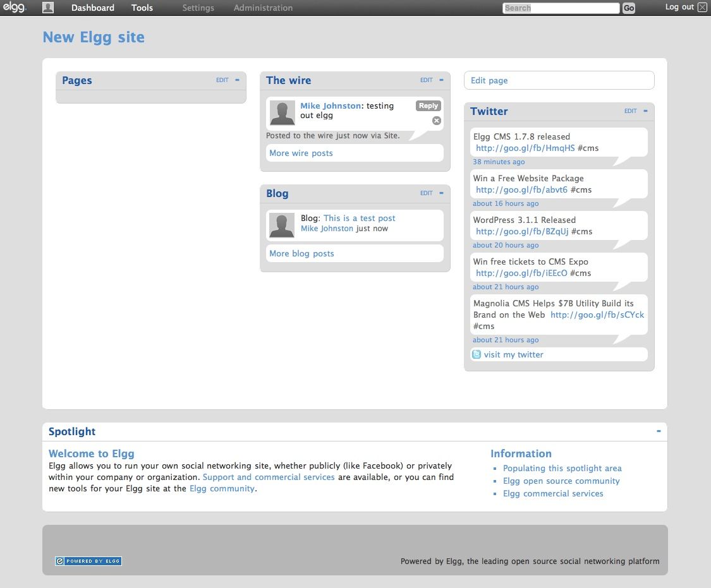711x588 pixels.
Task: Click the 'visit my twitter' link
Action: coord(513,355)
